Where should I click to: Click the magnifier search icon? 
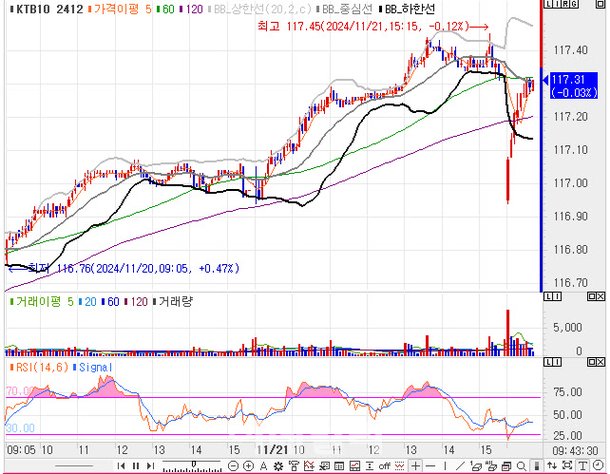coord(521,466)
